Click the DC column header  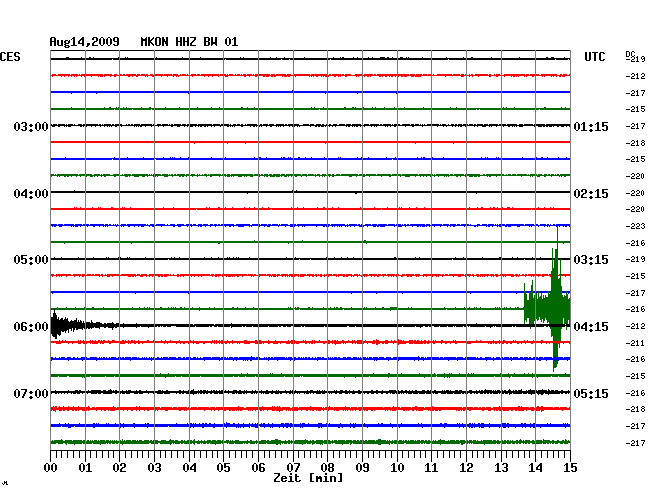630,54
